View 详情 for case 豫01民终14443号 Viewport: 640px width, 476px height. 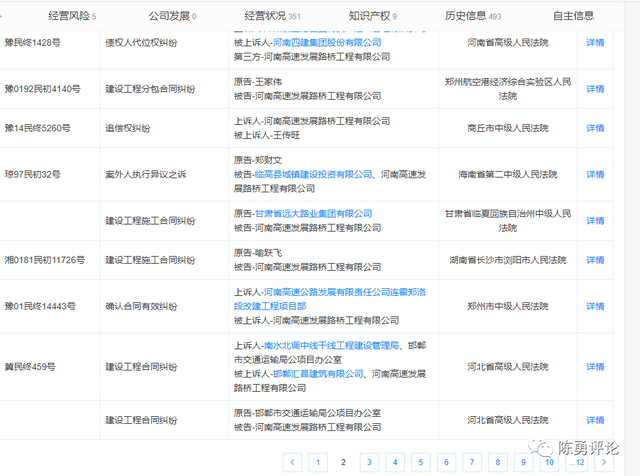click(x=595, y=306)
